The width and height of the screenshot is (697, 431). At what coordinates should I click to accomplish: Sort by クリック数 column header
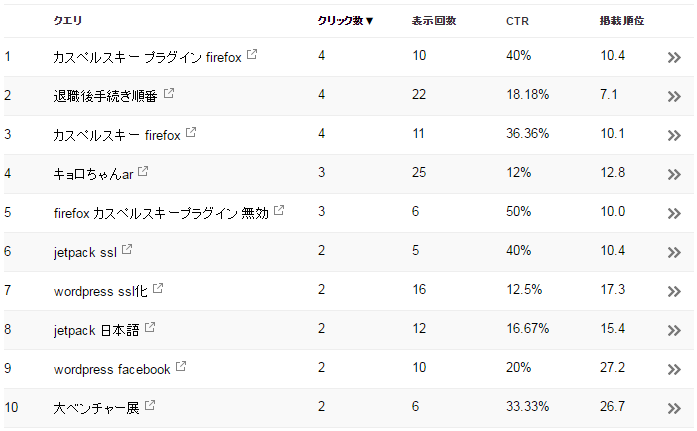coord(345,20)
